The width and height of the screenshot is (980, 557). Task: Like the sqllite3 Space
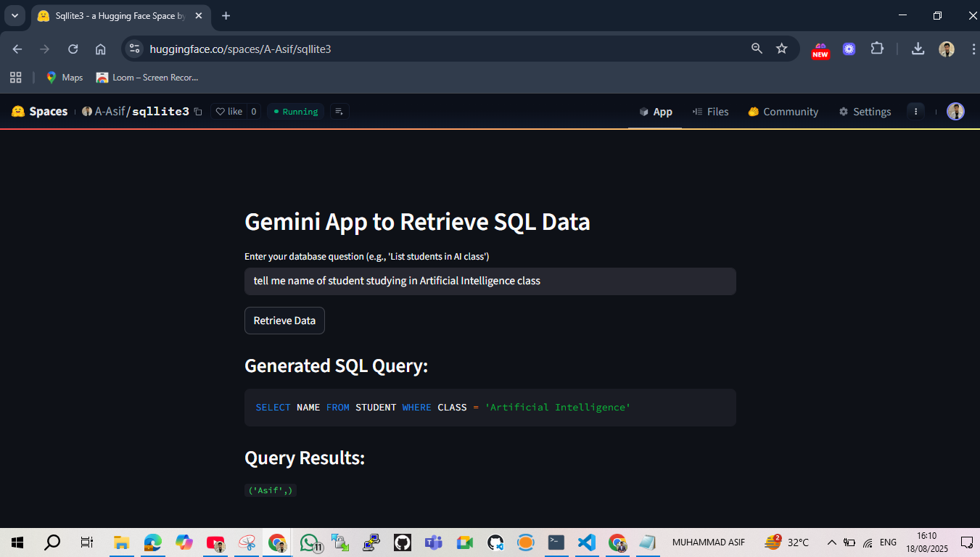[229, 112]
